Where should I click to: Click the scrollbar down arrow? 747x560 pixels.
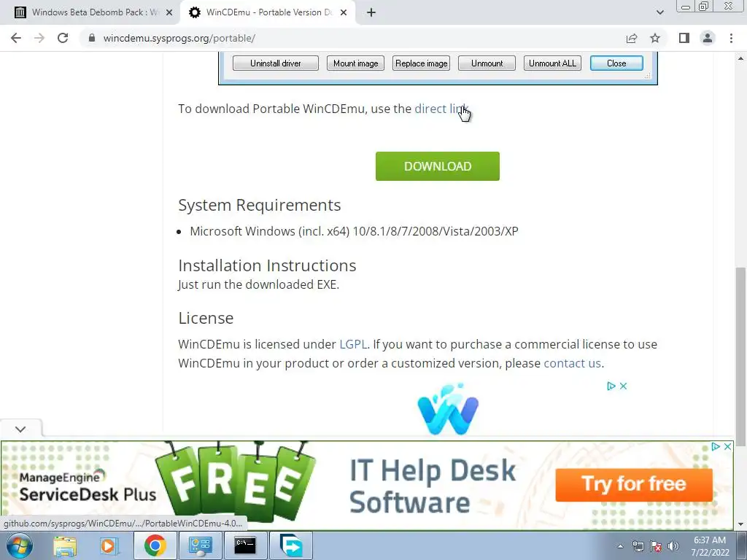tap(740, 524)
